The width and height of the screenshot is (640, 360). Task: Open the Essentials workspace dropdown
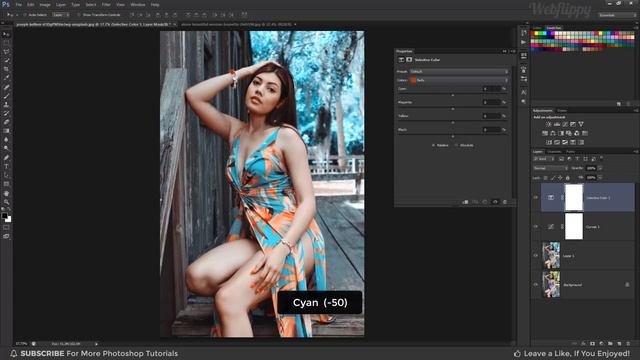pos(617,15)
